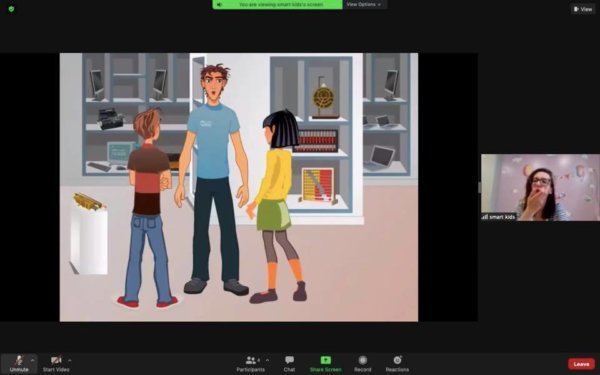Screen dimensions: 600x375
Task: Unmute the microphone
Action: point(19,363)
